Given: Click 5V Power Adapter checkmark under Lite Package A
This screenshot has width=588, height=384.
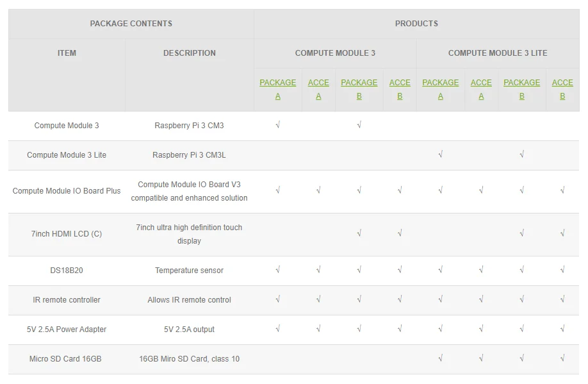Looking at the screenshot, I should 440,328.
